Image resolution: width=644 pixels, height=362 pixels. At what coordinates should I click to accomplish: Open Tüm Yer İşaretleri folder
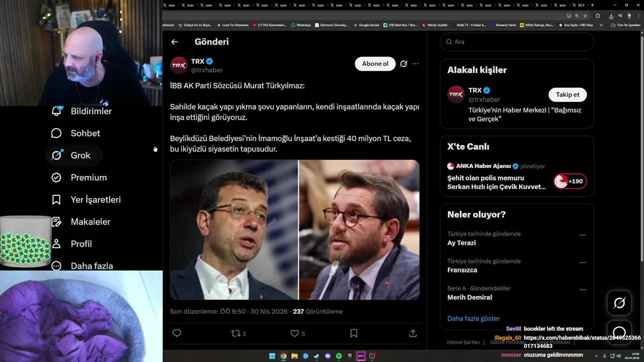point(625,25)
